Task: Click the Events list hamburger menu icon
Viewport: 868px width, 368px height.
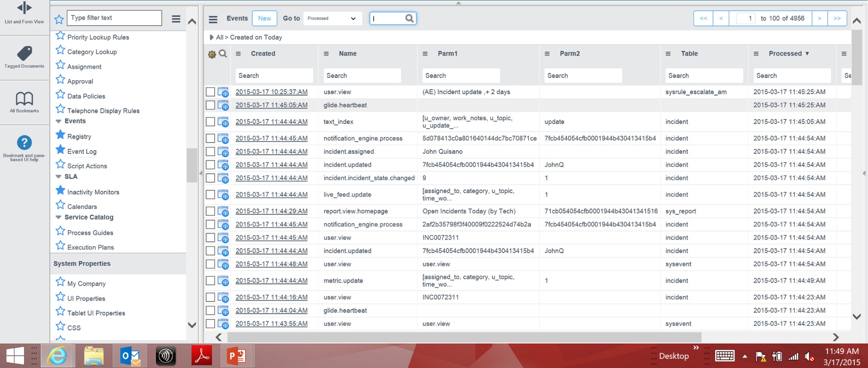Action: [213, 19]
